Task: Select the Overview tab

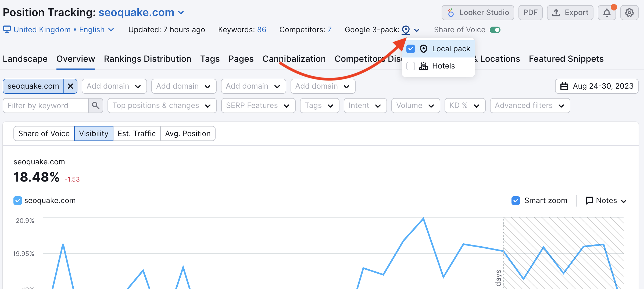Action: [76, 59]
